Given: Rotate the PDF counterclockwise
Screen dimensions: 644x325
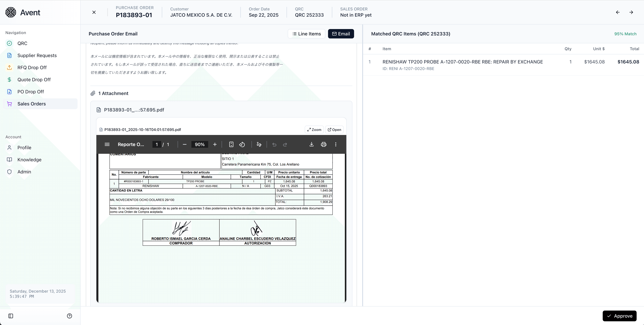Looking at the screenshot, I should tap(242, 145).
